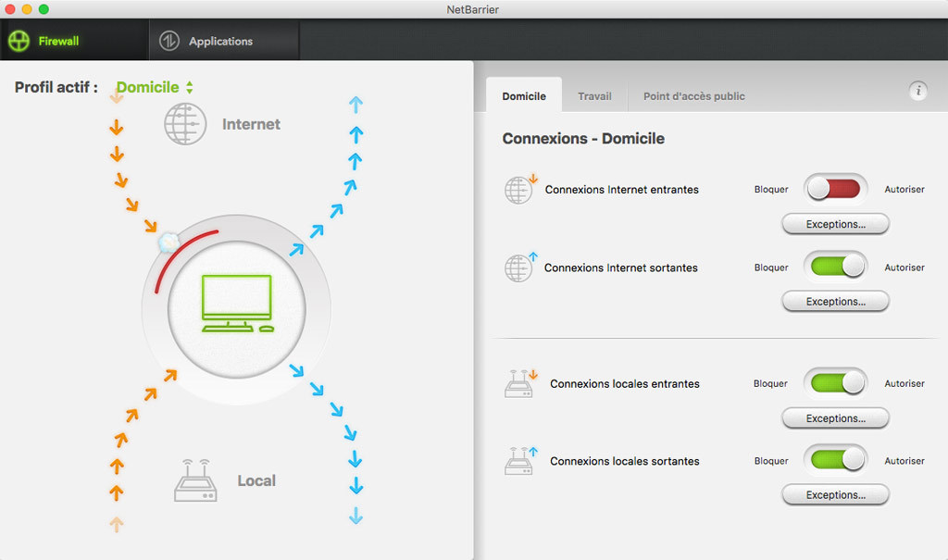
Task: Select the Domicile profile tab
Action: (524, 95)
